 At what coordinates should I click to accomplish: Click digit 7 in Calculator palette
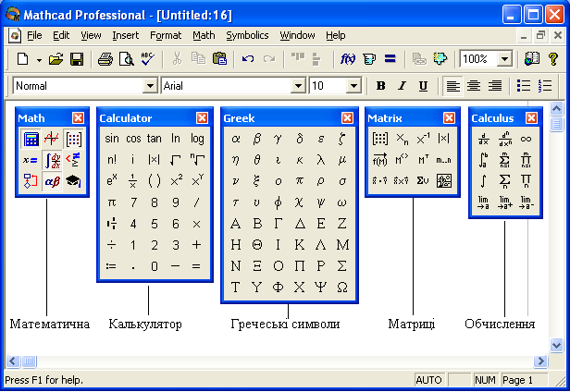pyautogui.click(x=133, y=202)
